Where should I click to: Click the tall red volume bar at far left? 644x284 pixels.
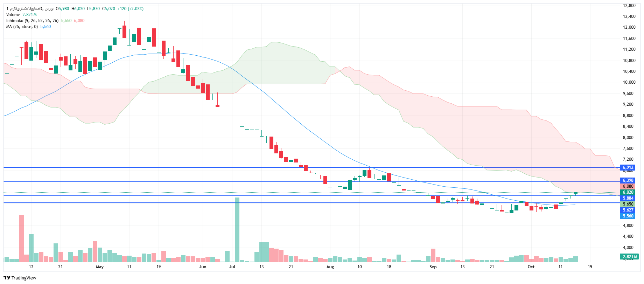coord(21,238)
